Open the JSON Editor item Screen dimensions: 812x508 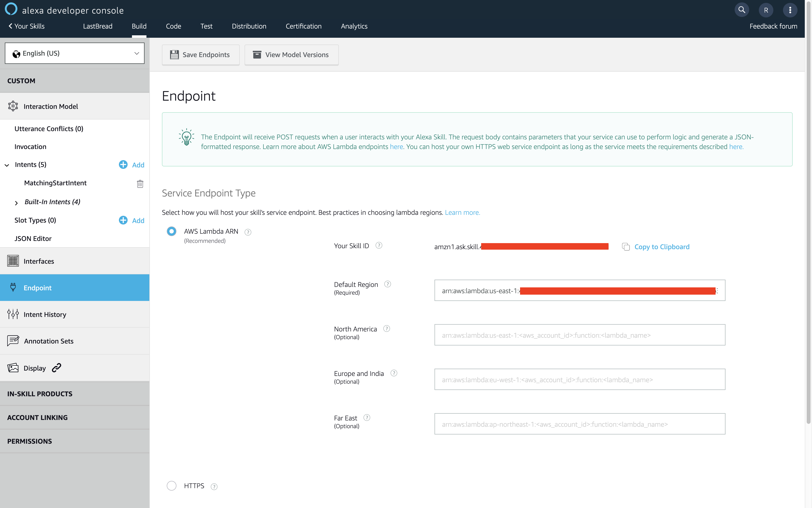[x=33, y=239]
